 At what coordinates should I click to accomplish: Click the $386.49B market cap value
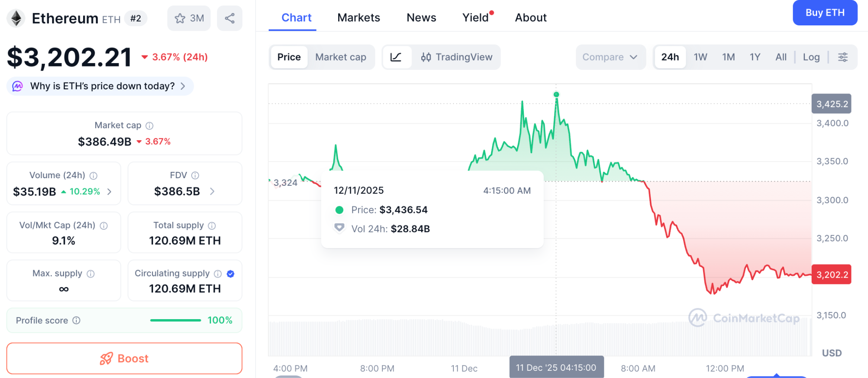pos(105,142)
